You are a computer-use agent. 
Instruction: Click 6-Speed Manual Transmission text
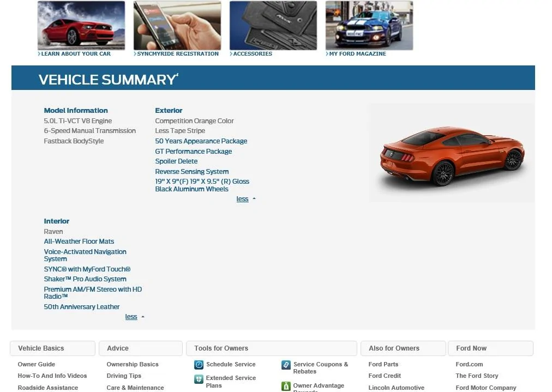(x=90, y=130)
